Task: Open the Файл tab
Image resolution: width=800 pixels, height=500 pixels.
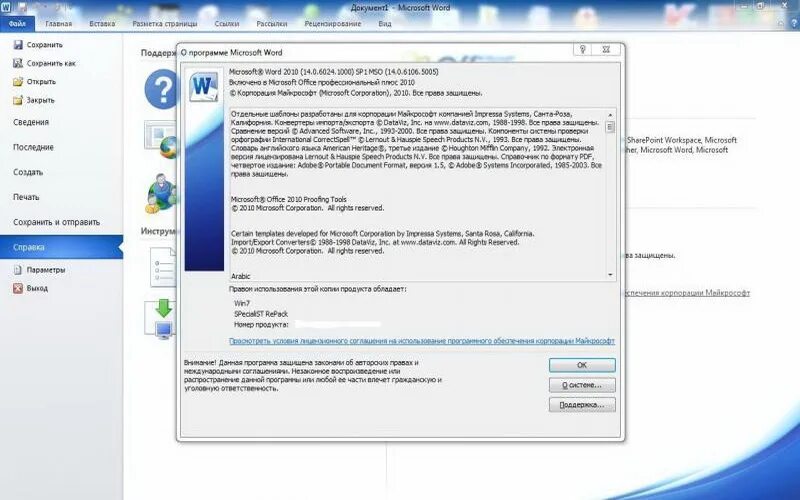Action: click(x=17, y=23)
